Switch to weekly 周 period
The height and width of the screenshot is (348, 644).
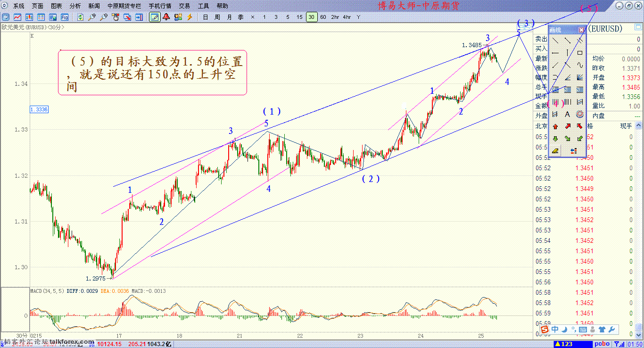pyautogui.click(x=217, y=17)
